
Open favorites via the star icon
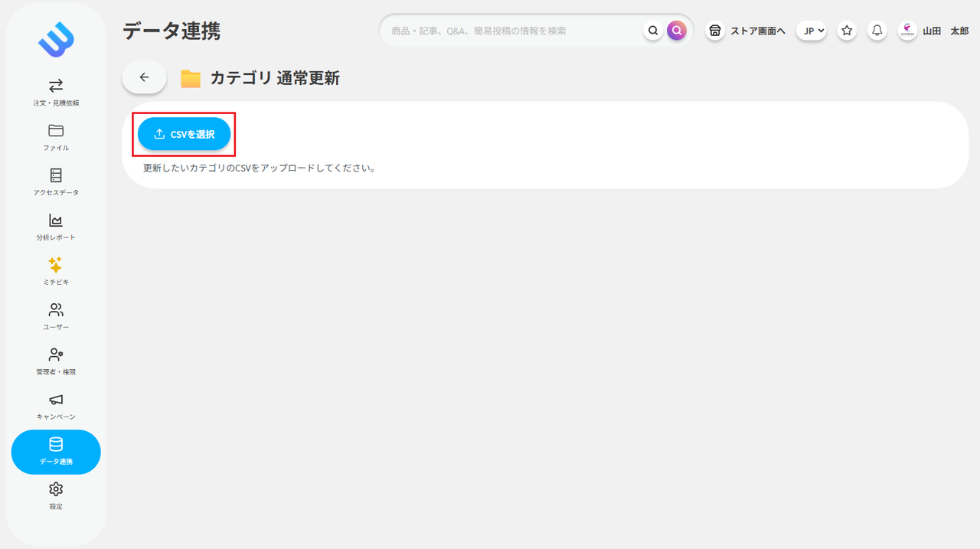tap(846, 30)
